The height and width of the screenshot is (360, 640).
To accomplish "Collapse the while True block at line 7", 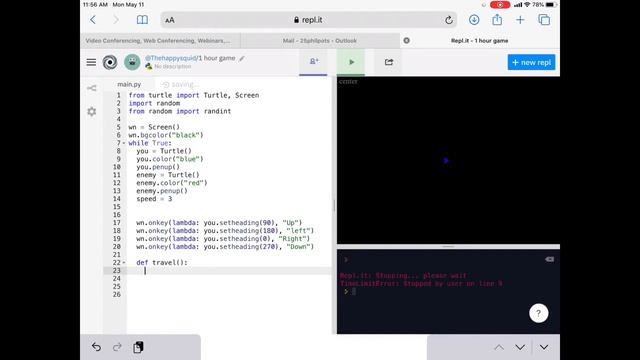I will click(x=124, y=143).
